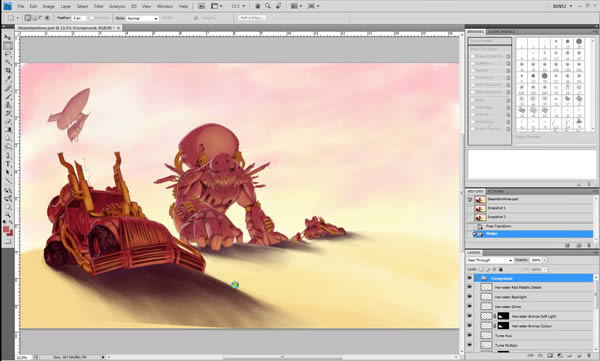Click the Zoom tool in application bar
Viewport: 600px width, 361px height.
(x=268, y=6)
